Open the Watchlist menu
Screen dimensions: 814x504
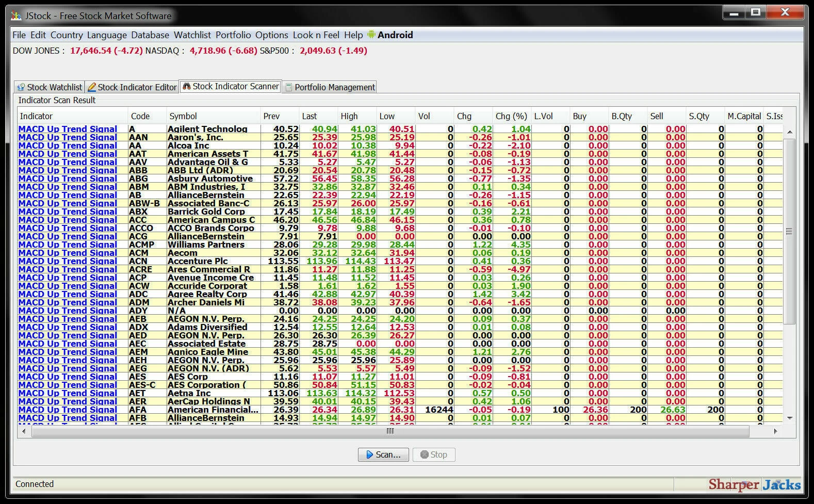[192, 35]
